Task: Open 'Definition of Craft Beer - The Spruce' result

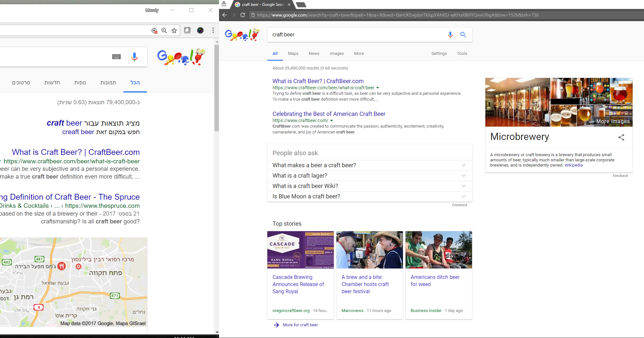Action: coord(70,197)
